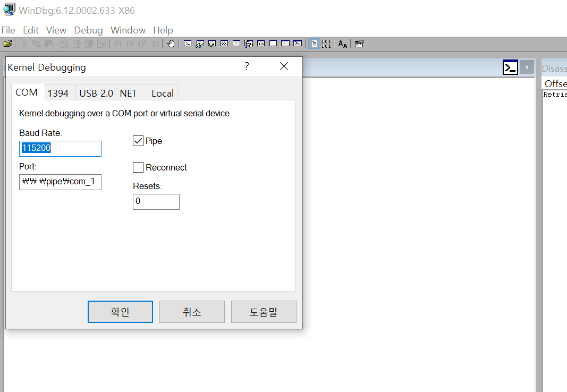Open the Watch window toolbar icon

pyautogui.click(x=200, y=44)
